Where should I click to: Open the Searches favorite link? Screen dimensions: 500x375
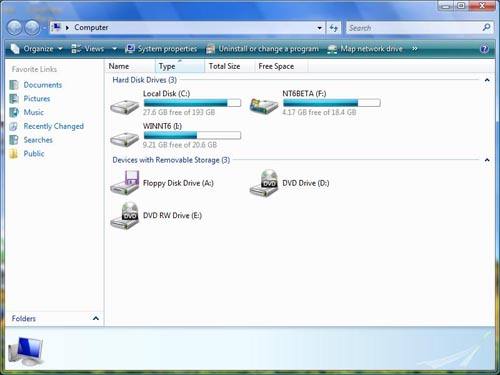tap(38, 140)
